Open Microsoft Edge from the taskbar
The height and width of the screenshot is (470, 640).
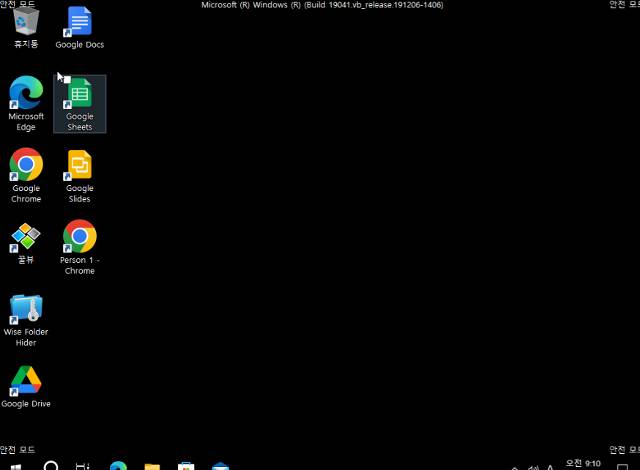[118, 466]
